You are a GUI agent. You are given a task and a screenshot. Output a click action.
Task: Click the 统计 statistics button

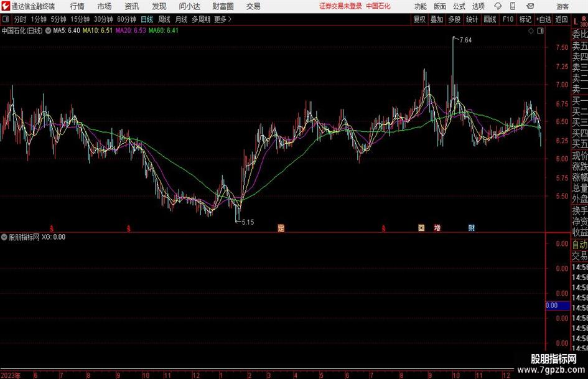472,19
